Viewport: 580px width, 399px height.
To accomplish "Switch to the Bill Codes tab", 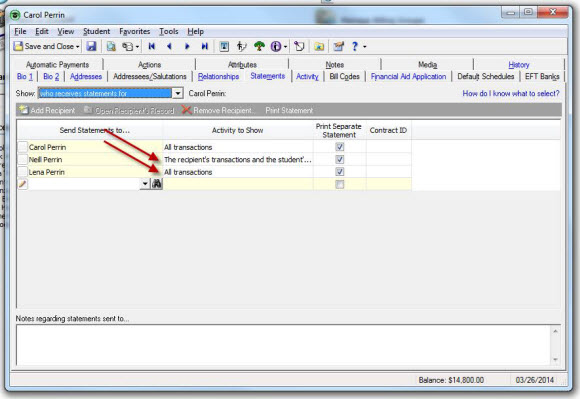I will coord(344,77).
